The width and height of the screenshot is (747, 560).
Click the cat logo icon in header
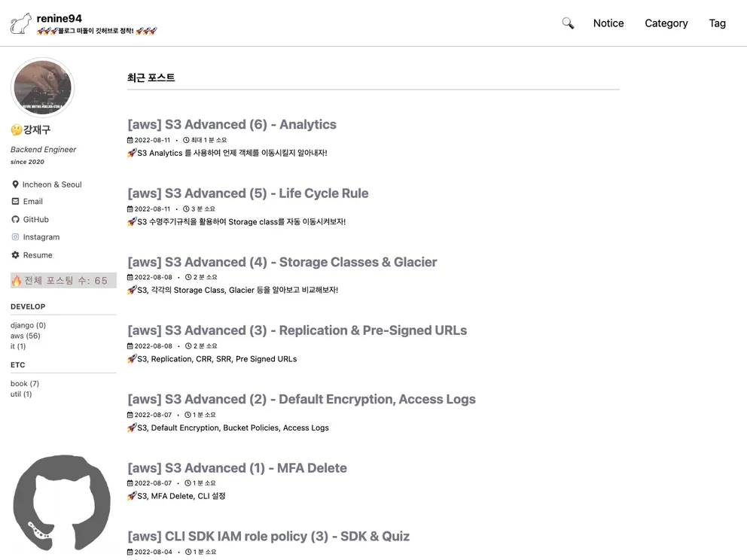[21, 23]
